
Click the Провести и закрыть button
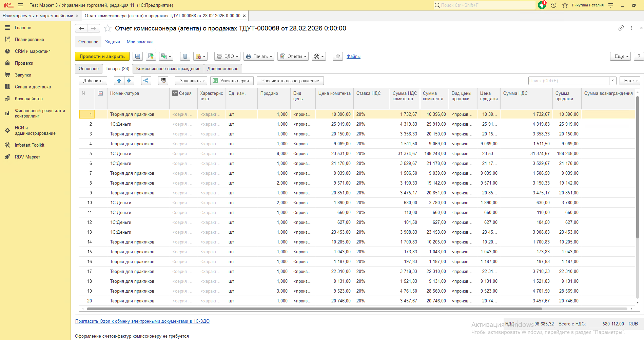102,57
